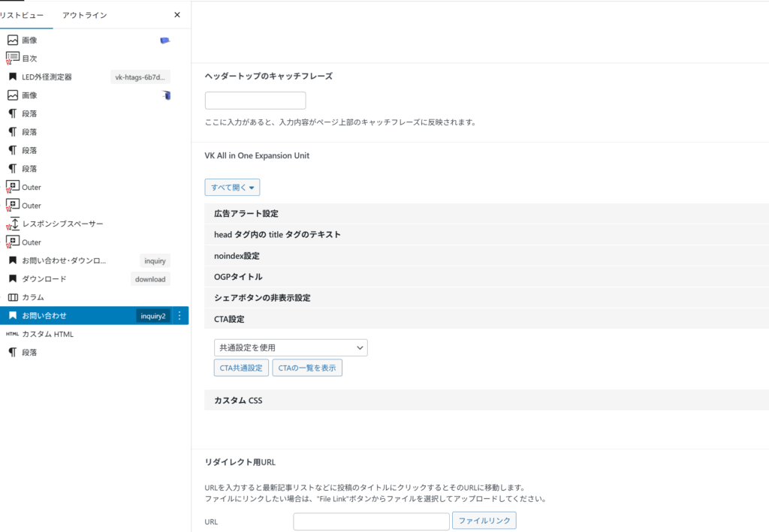Close the list view panel
Viewport: 769px width, 532px height.
177,15
